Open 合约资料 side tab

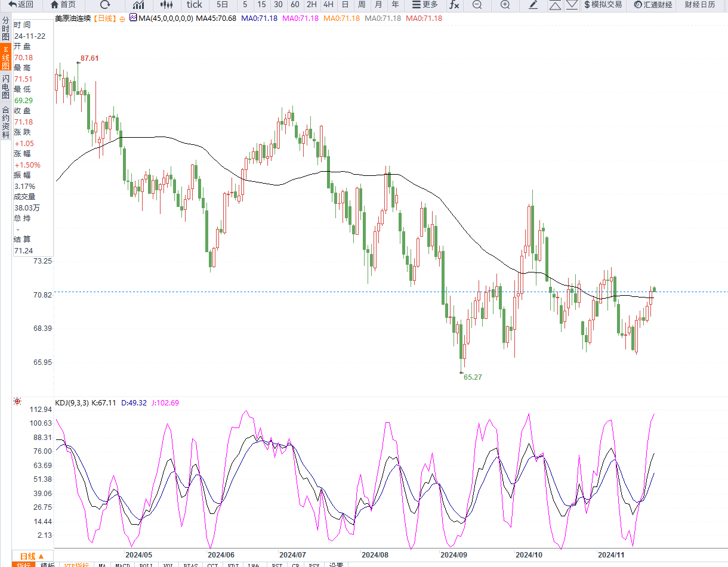tap(5, 122)
